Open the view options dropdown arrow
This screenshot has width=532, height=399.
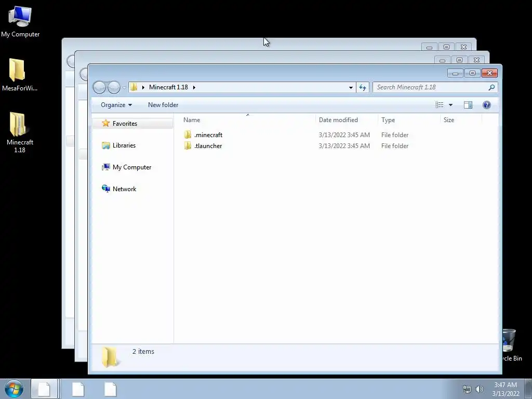pyautogui.click(x=450, y=105)
